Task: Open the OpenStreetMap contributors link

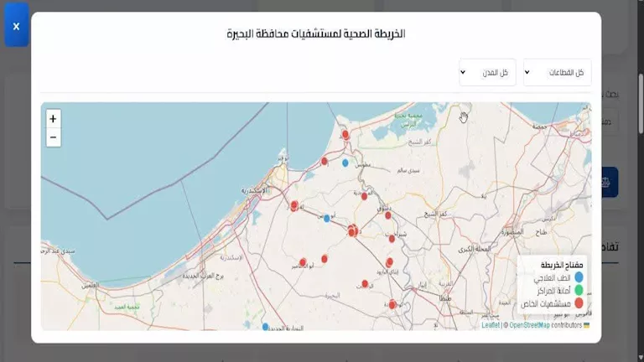Action: point(529,325)
